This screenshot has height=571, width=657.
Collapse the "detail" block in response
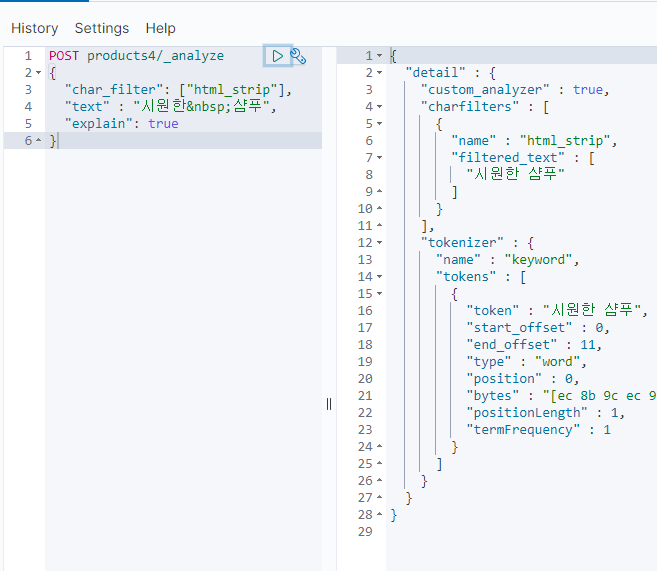point(379,73)
